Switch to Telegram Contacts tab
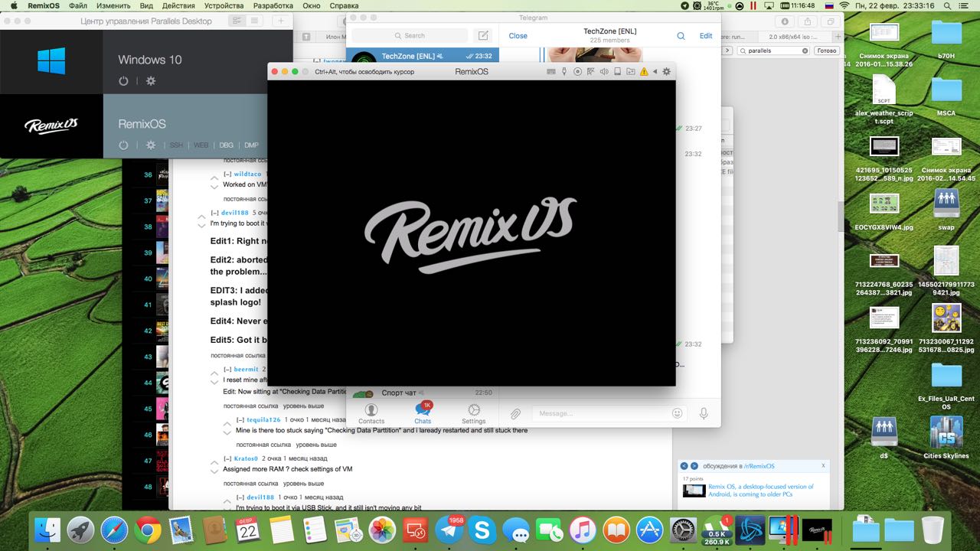The width and height of the screenshot is (980, 551). tap(371, 414)
